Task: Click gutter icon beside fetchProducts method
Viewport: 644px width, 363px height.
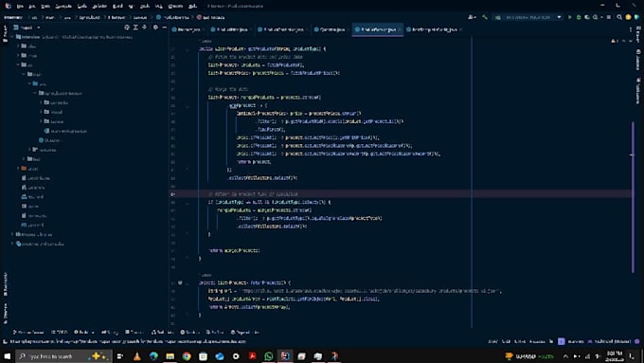Action: (x=180, y=282)
